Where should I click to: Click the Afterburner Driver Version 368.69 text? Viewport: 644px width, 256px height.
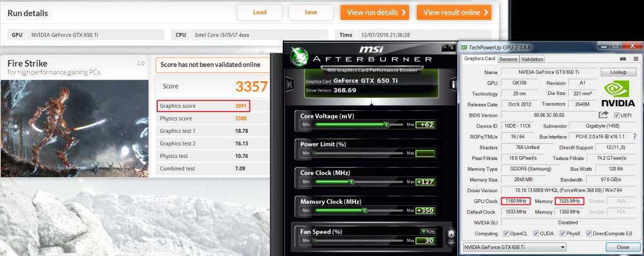(x=330, y=90)
